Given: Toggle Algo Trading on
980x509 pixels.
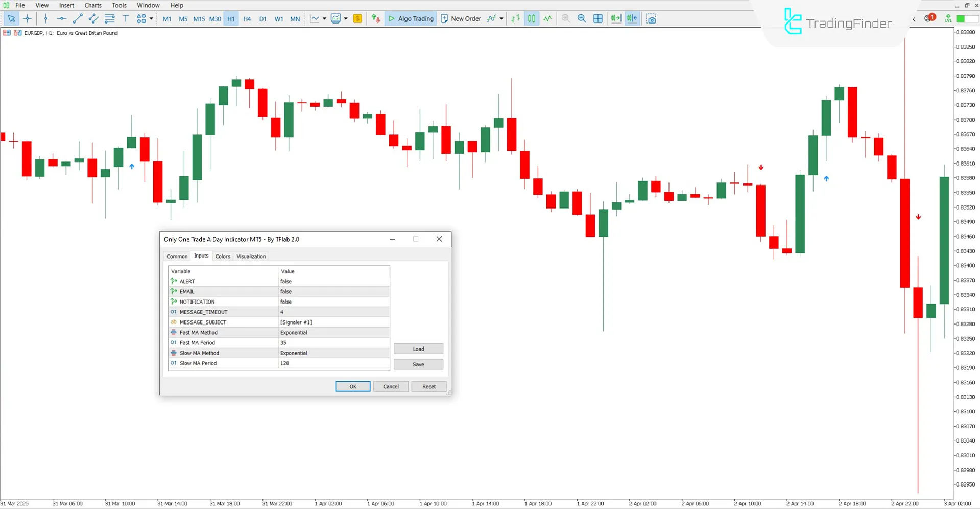Looking at the screenshot, I should click(x=410, y=18).
